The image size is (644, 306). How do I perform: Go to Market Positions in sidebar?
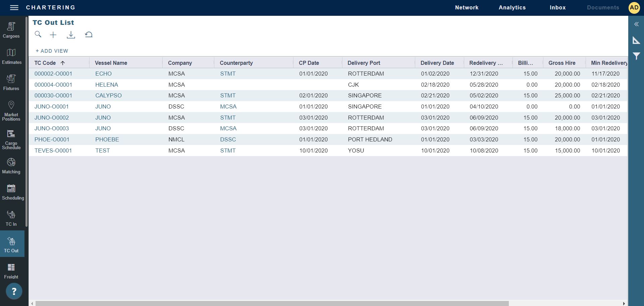point(11,111)
